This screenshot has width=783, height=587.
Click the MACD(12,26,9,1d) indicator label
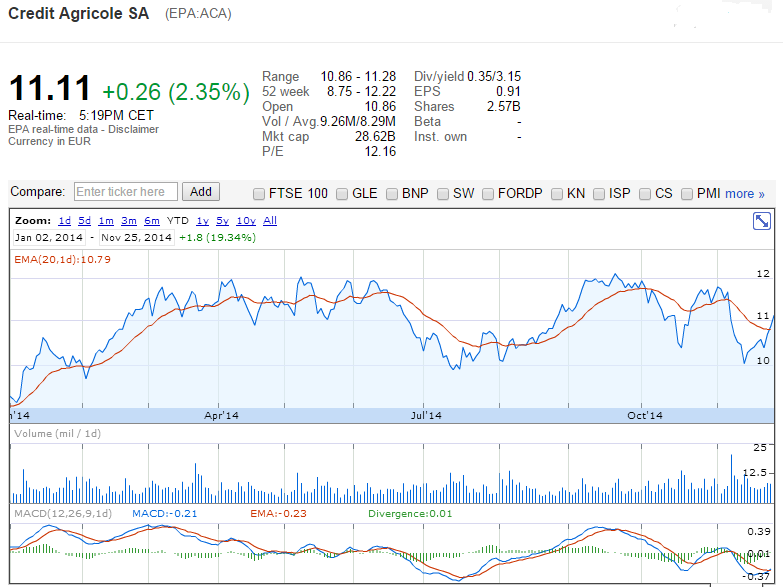tap(63, 514)
